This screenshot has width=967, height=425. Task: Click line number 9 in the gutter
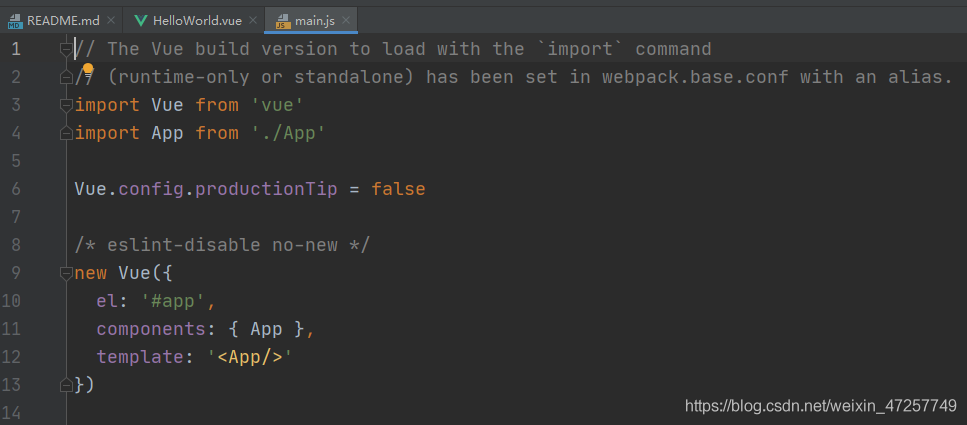tap(15, 273)
